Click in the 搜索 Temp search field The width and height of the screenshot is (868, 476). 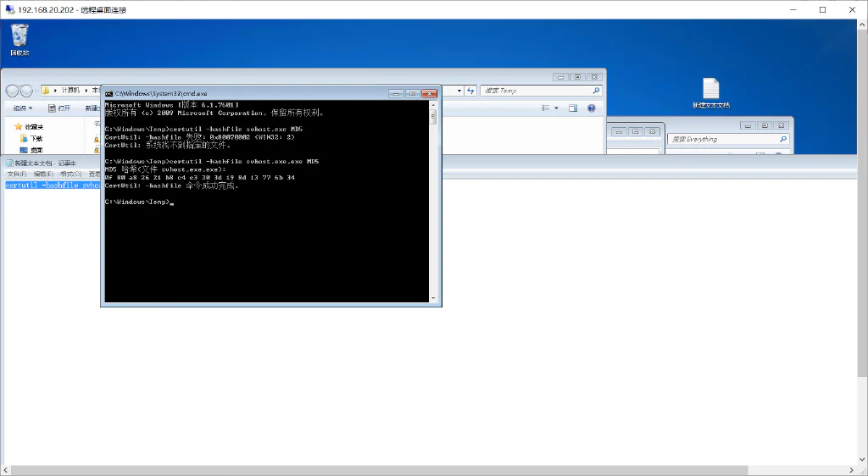point(536,91)
